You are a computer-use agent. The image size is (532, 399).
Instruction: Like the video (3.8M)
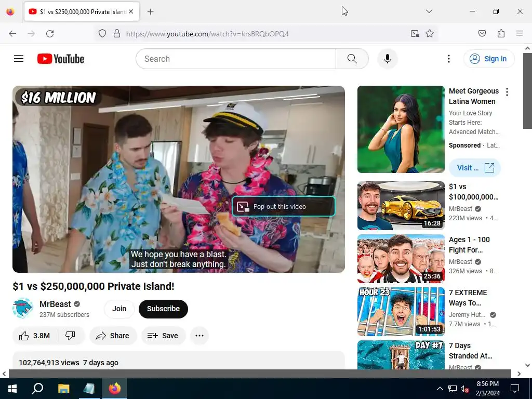pos(35,336)
